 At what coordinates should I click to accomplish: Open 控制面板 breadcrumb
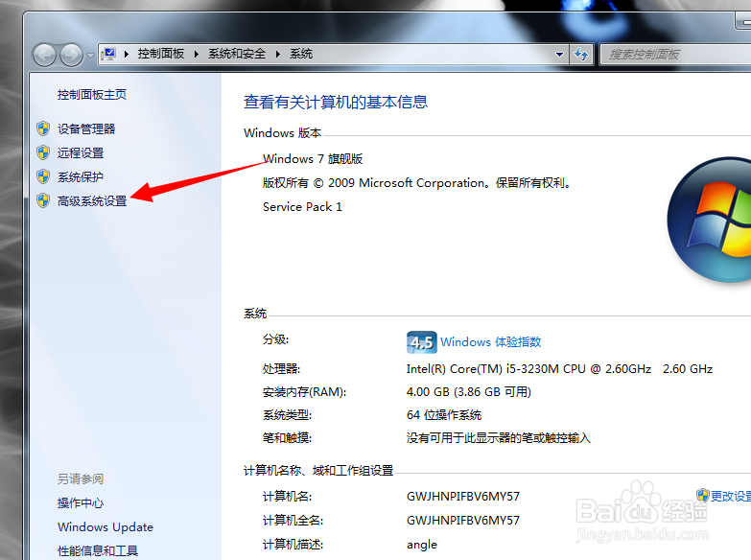tap(161, 54)
